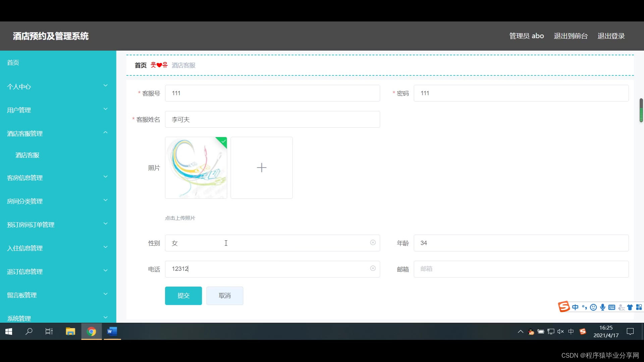Clear the 电话 field with x icon
644x362 pixels.
[373, 268]
